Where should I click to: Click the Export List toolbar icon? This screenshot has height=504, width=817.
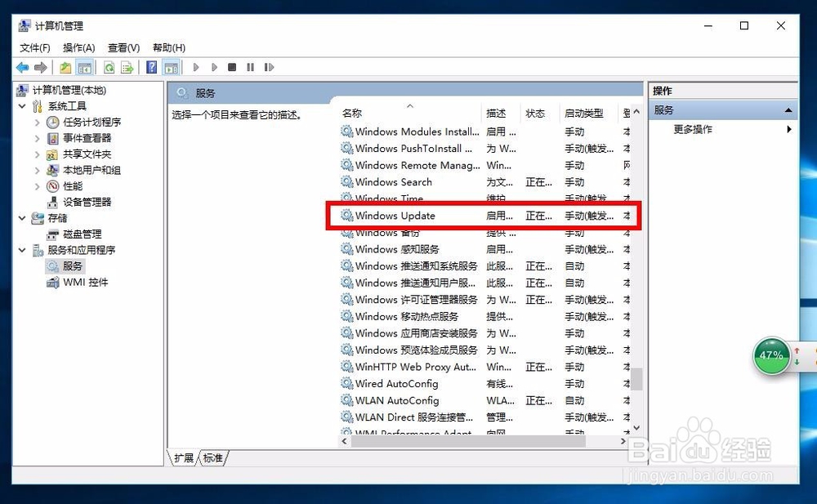[x=127, y=67]
